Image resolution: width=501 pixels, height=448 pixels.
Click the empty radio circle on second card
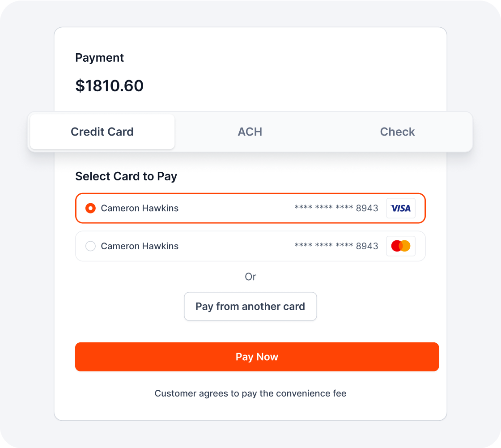90,246
